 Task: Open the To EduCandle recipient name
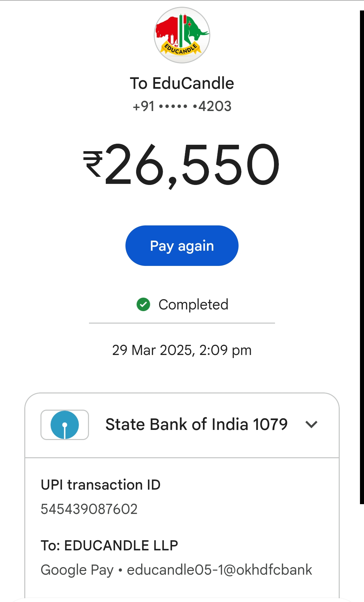pos(182,83)
